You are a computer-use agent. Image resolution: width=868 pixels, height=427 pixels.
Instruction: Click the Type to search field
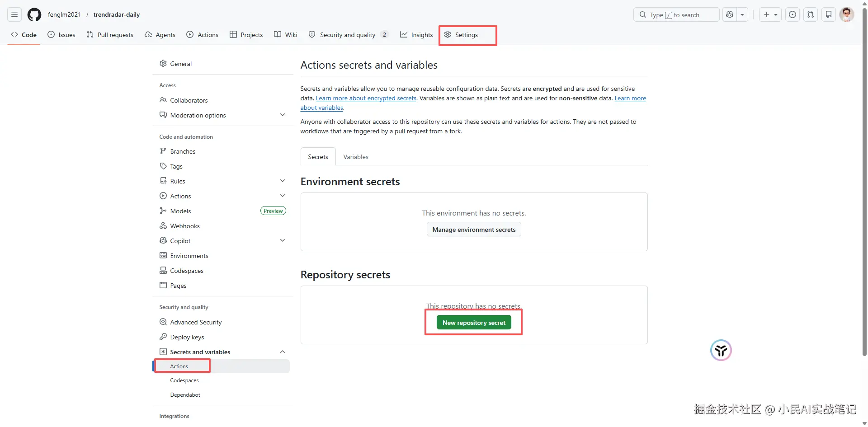pos(676,15)
